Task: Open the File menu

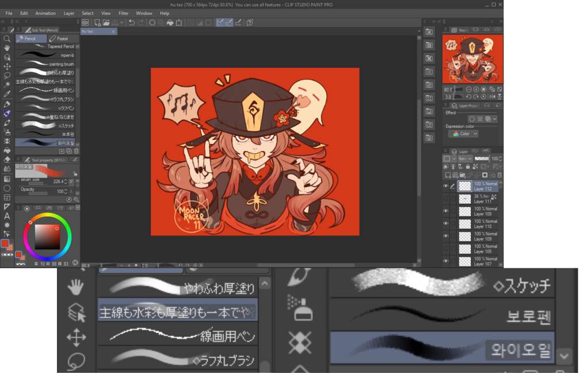Action: tap(9, 13)
